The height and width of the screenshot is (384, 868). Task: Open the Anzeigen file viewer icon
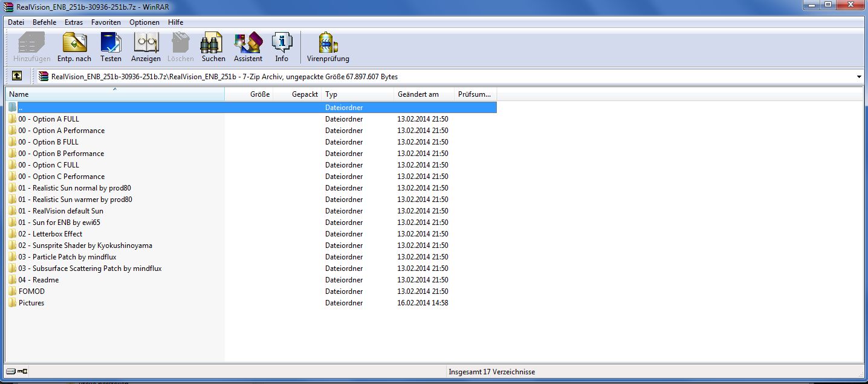[146, 47]
